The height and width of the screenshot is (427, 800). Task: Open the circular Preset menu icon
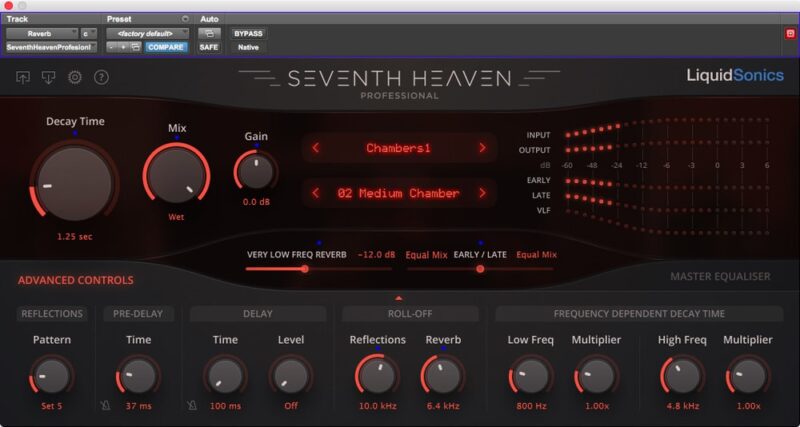(185, 19)
